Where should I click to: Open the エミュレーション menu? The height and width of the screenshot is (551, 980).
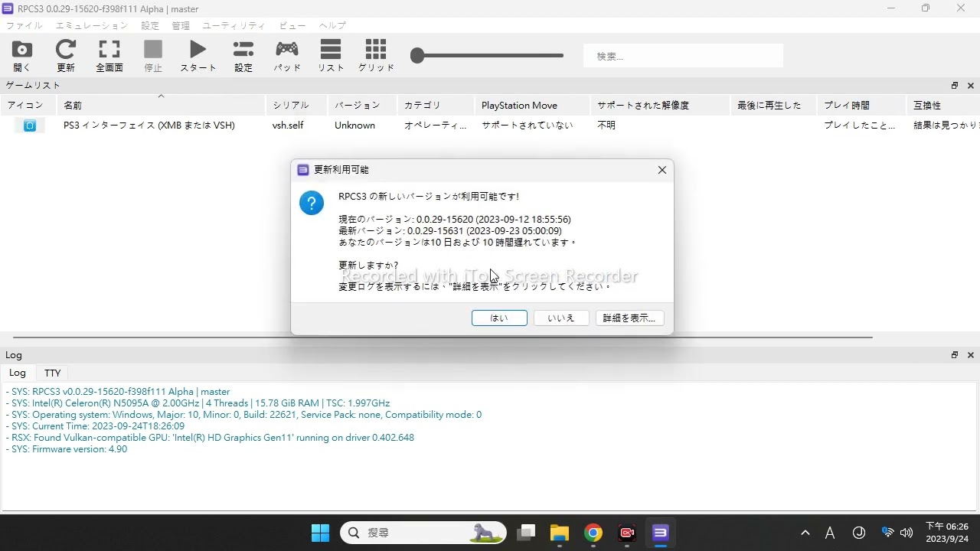point(92,25)
